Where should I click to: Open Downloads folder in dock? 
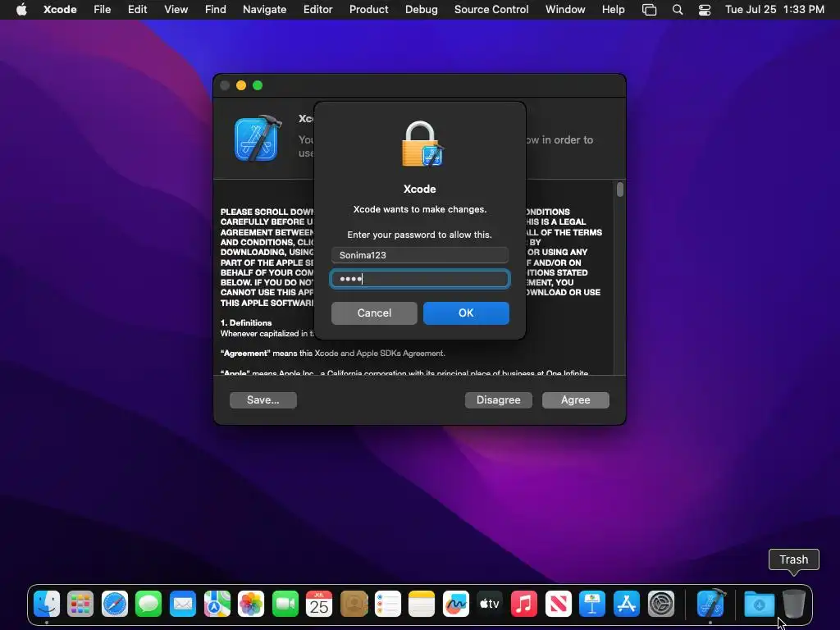759,605
